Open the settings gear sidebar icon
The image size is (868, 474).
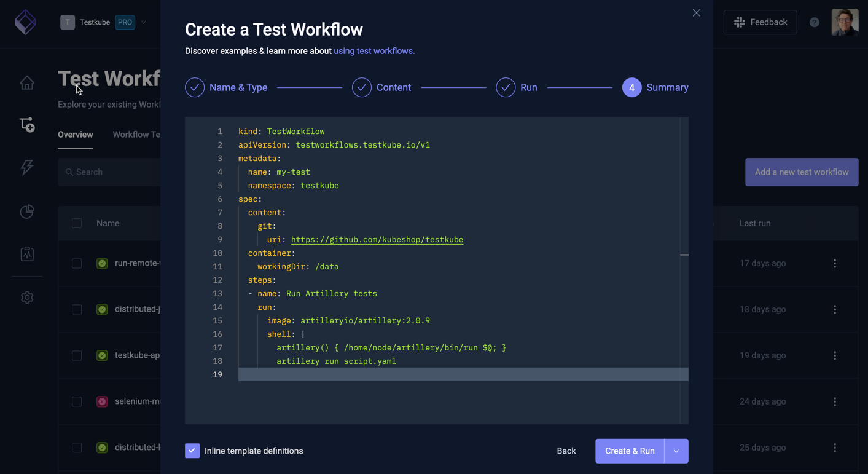pyautogui.click(x=27, y=298)
